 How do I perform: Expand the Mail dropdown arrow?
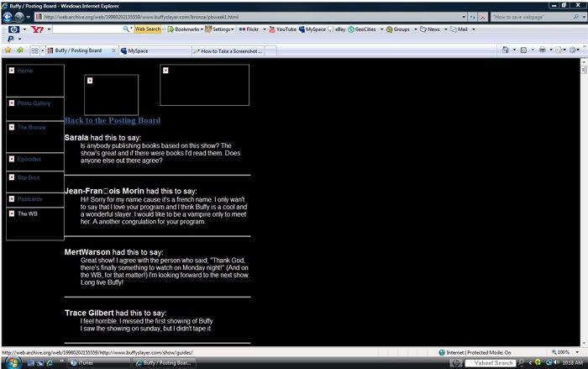(x=473, y=29)
